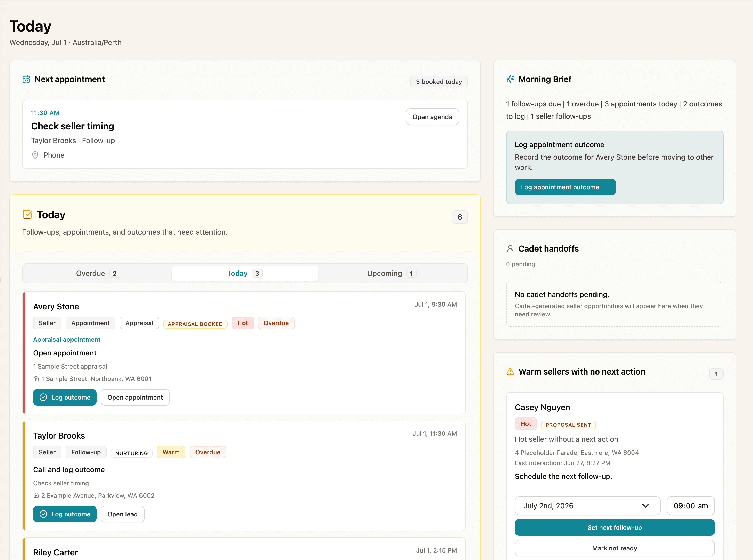Open lead for Taylor Brooks
This screenshot has height=560, width=753.
(x=123, y=514)
